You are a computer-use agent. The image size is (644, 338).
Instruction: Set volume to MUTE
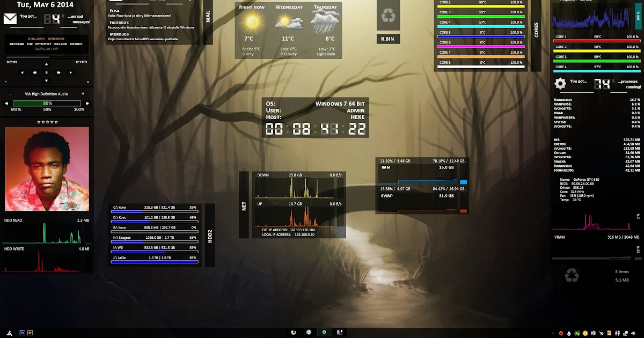(16, 109)
